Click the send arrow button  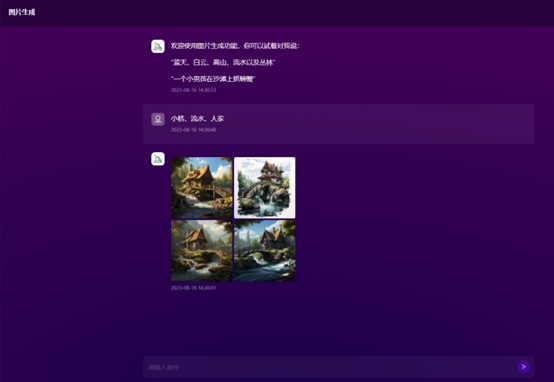pos(524,366)
